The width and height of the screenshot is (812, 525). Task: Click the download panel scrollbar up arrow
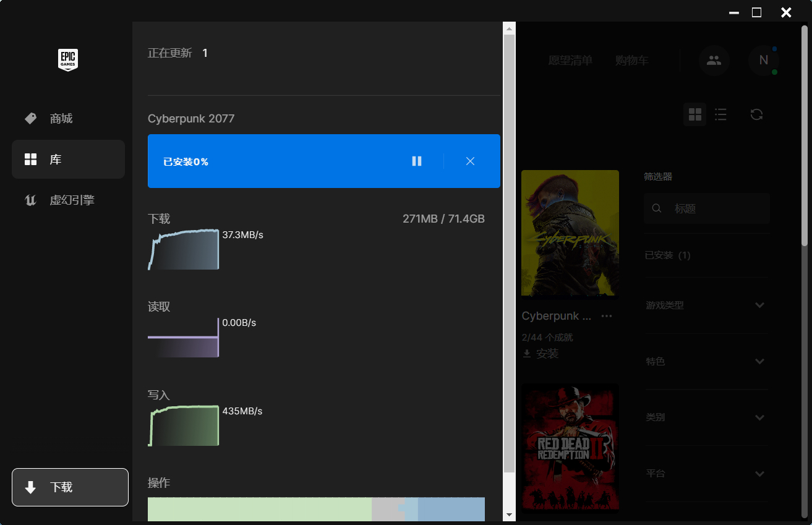coord(510,28)
